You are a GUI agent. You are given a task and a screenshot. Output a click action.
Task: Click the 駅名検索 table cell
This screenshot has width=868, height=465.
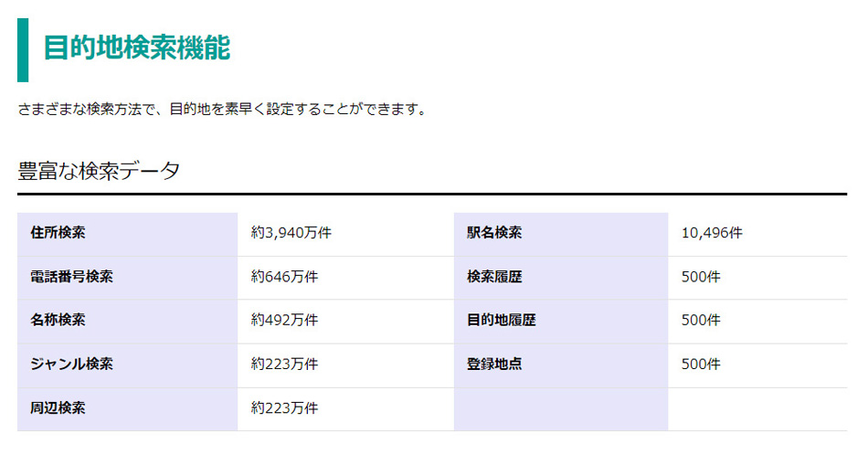click(494, 233)
